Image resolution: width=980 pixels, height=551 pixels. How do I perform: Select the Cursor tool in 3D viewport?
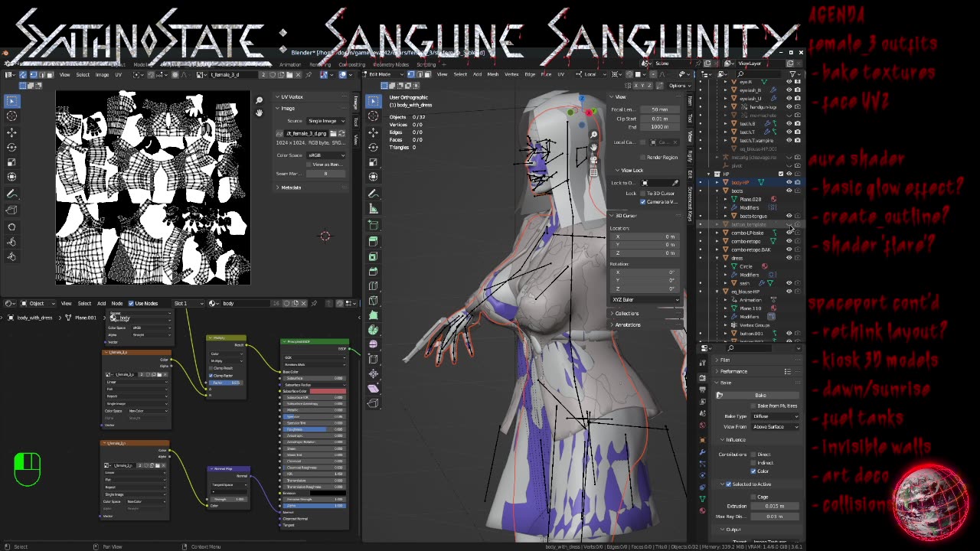(x=373, y=116)
